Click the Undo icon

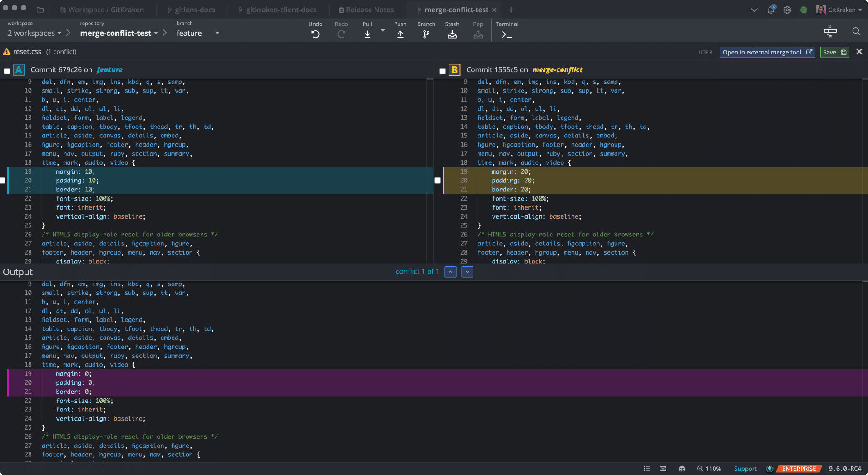[x=315, y=34]
